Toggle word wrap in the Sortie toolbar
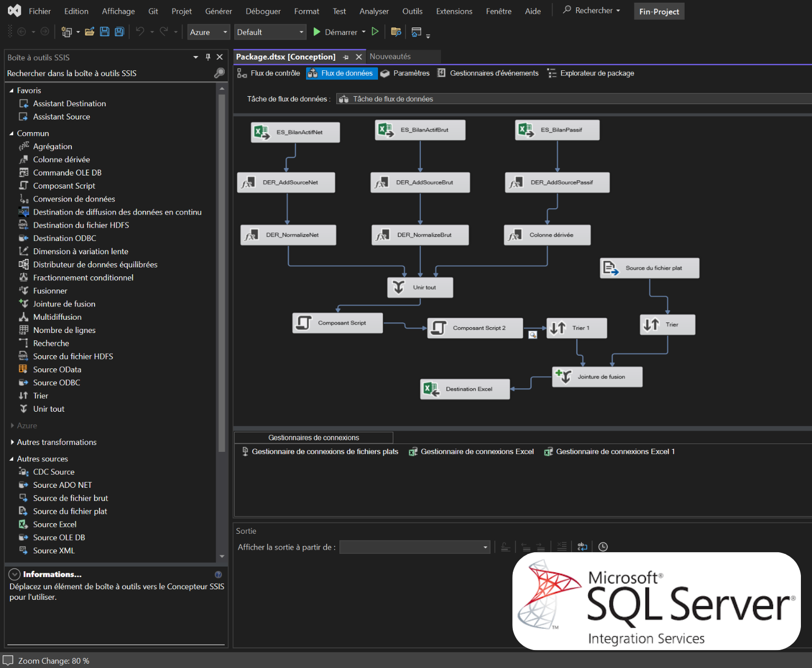This screenshot has width=812, height=668. pos(582,547)
